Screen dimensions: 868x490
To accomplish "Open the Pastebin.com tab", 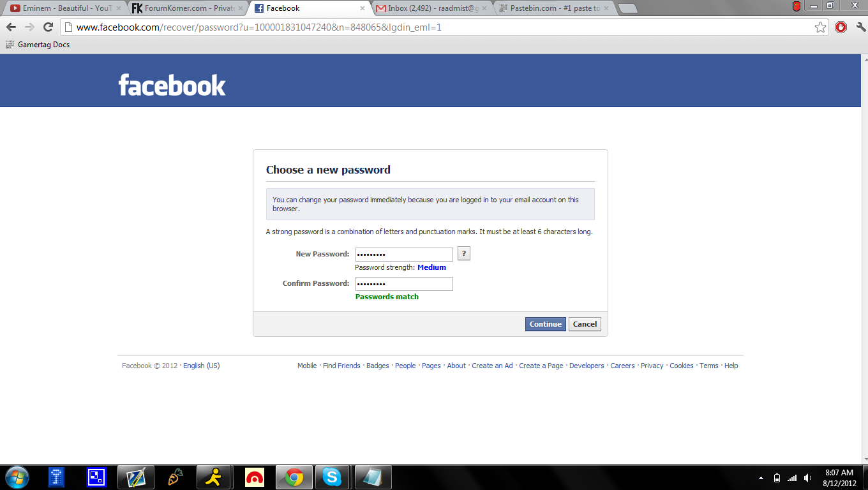I will [555, 8].
